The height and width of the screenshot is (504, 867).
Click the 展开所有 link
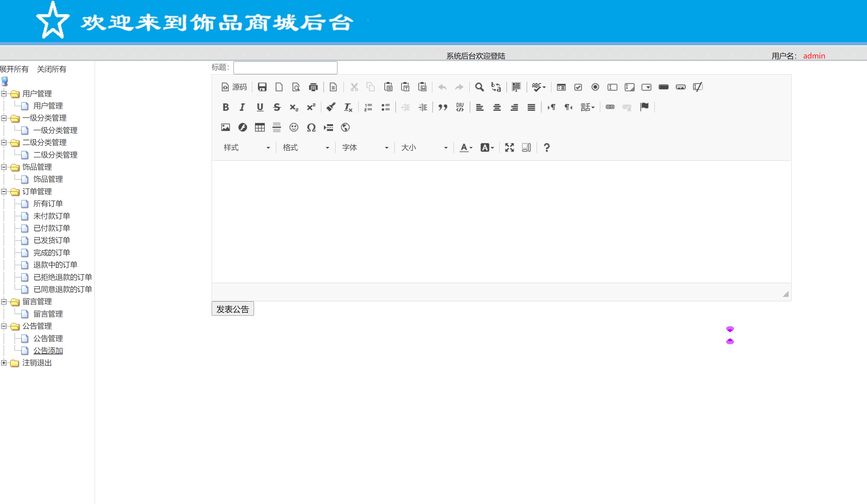click(x=14, y=69)
